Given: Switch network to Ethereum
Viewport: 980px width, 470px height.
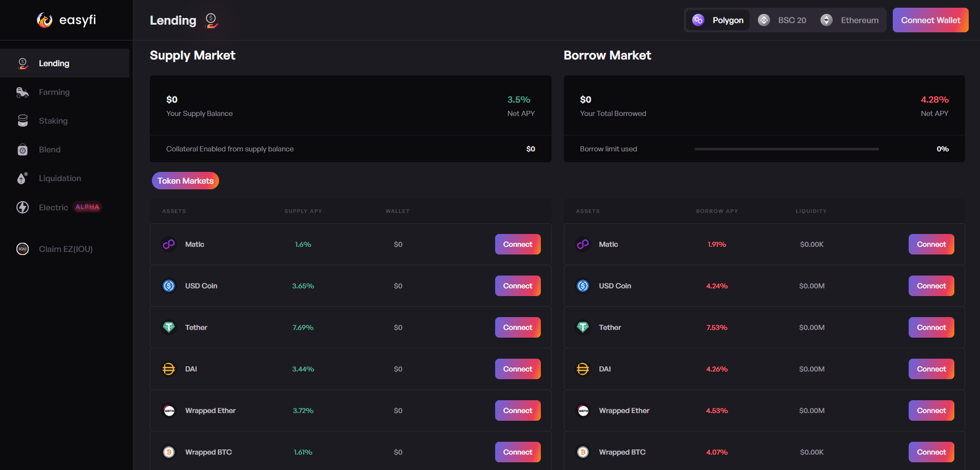Looking at the screenshot, I should pos(850,20).
